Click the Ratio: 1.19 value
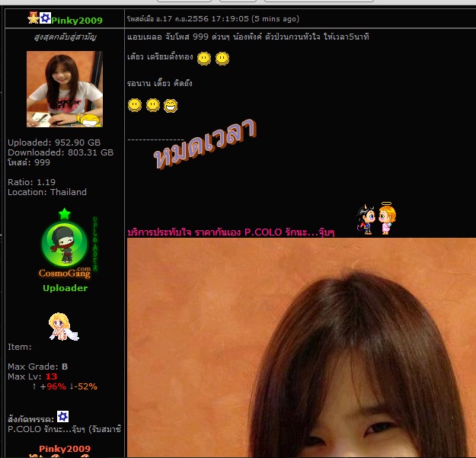The height and width of the screenshot is (458, 476). (x=31, y=182)
